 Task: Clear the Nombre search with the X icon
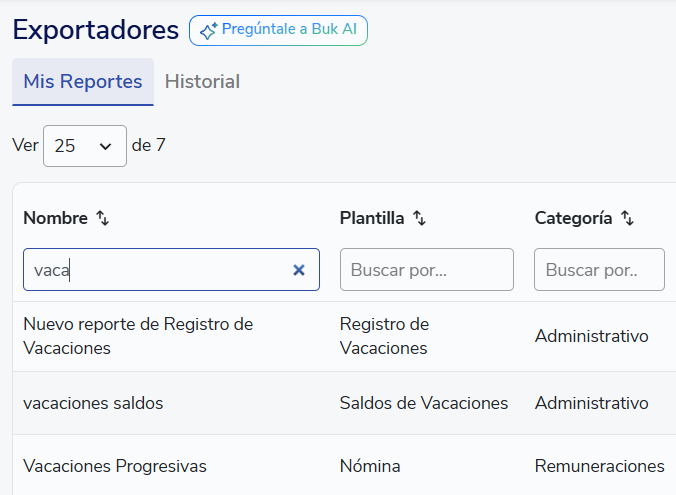pos(298,270)
